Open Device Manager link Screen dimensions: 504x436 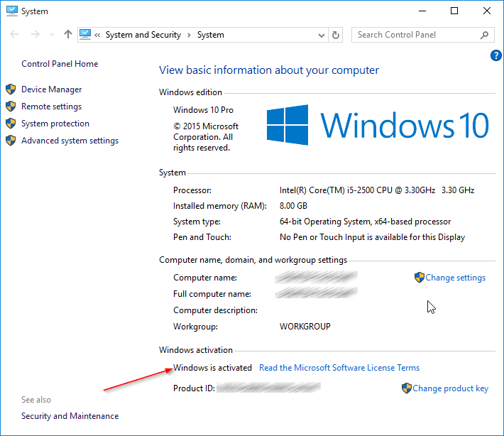pyautogui.click(x=51, y=89)
